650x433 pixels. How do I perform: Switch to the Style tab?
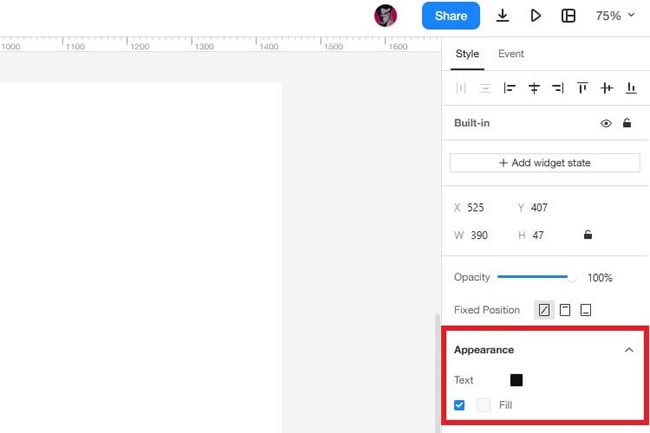tap(467, 54)
